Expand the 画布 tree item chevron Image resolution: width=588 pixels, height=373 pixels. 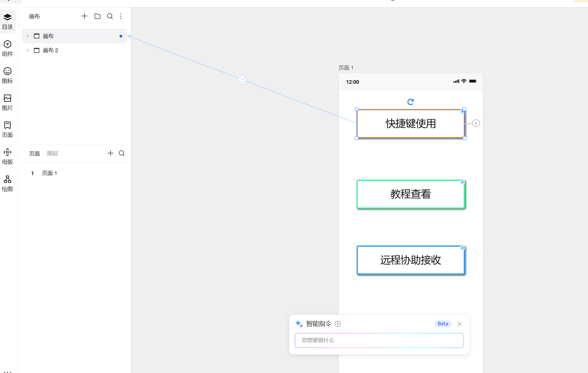28,36
